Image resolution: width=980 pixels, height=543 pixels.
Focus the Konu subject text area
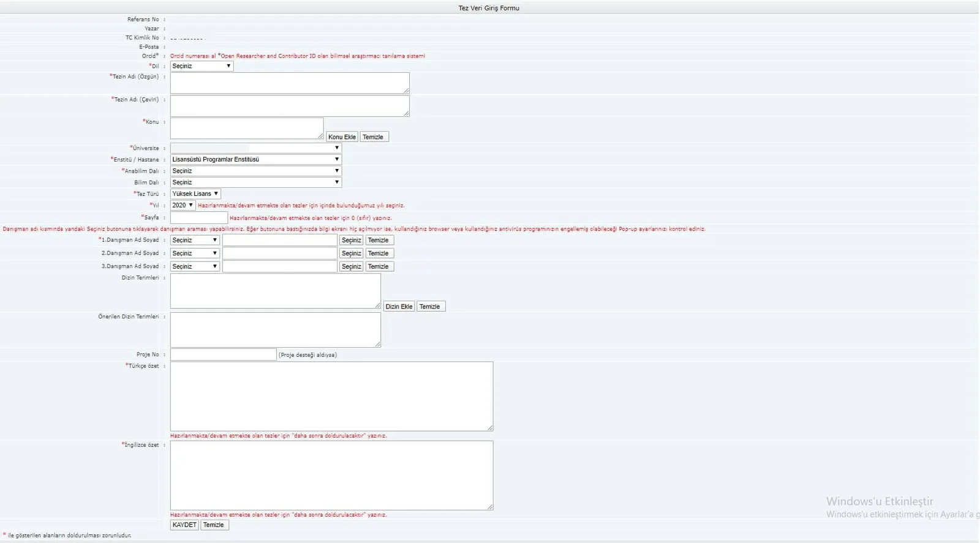point(247,129)
